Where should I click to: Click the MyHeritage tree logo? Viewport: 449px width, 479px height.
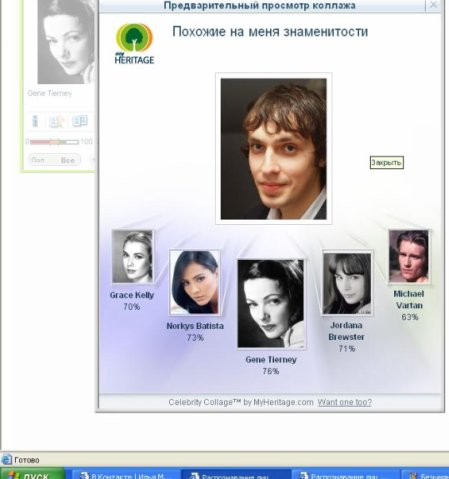point(134,44)
